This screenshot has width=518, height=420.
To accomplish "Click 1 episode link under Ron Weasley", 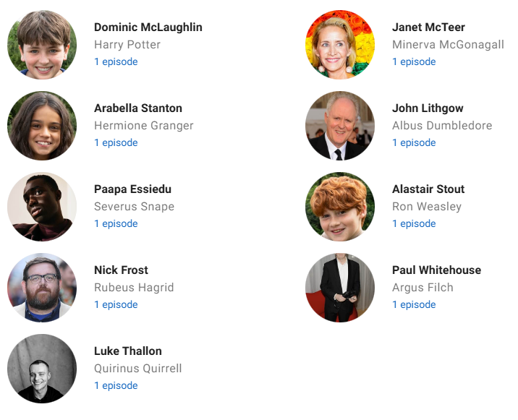I will (414, 223).
